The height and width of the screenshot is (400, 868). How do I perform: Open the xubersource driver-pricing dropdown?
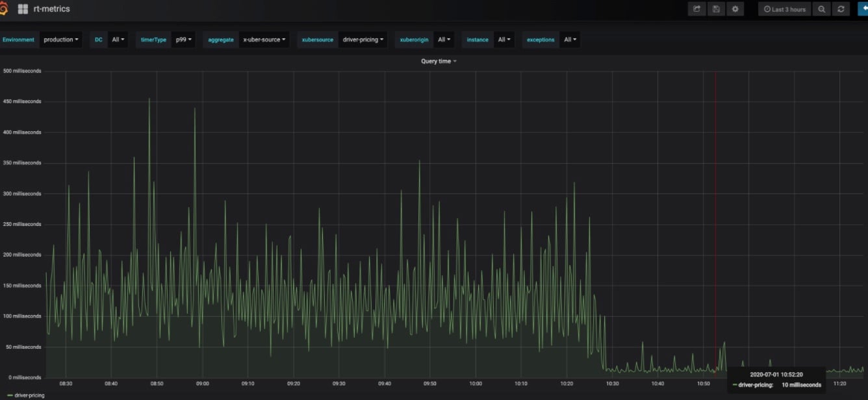click(363, 40)
